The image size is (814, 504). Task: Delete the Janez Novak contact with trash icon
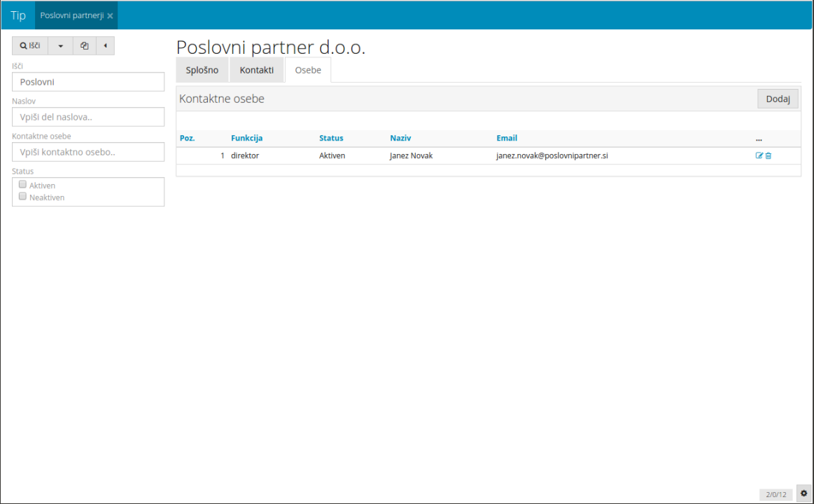tap(769, 155)
